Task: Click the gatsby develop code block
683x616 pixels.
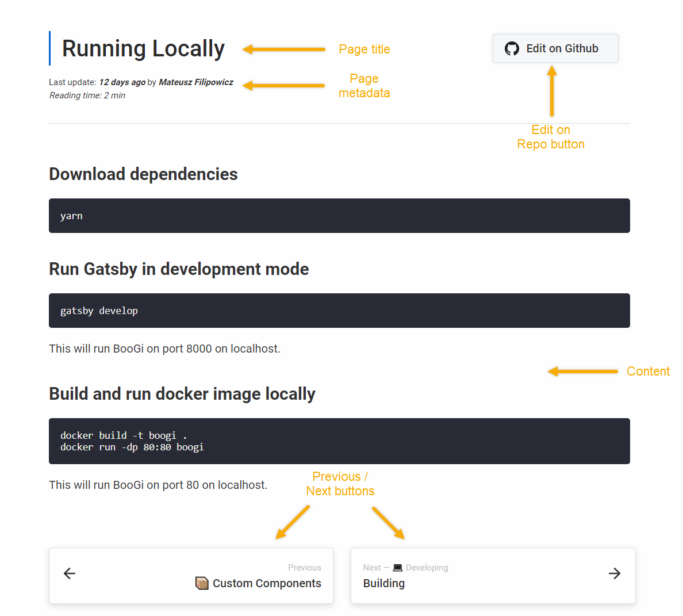Action: click(x=339, y=311)
